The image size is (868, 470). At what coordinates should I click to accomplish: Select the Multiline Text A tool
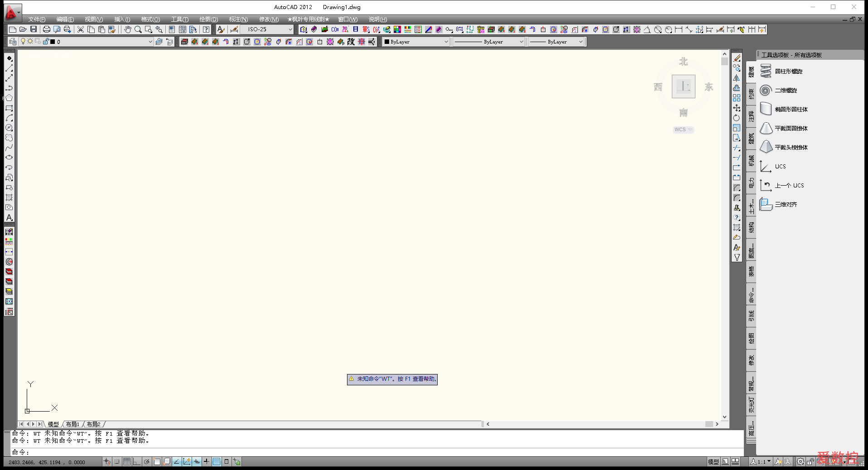9,218
